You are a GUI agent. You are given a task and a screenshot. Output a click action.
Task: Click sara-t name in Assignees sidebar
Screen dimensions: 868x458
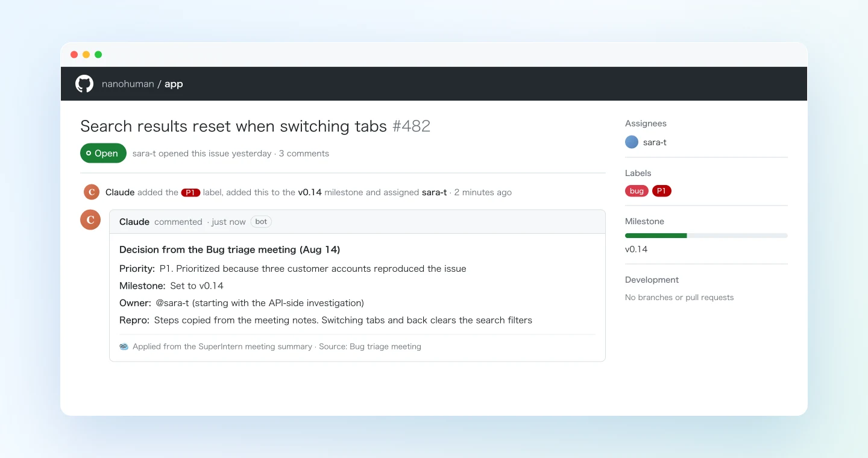coord(655,142)
